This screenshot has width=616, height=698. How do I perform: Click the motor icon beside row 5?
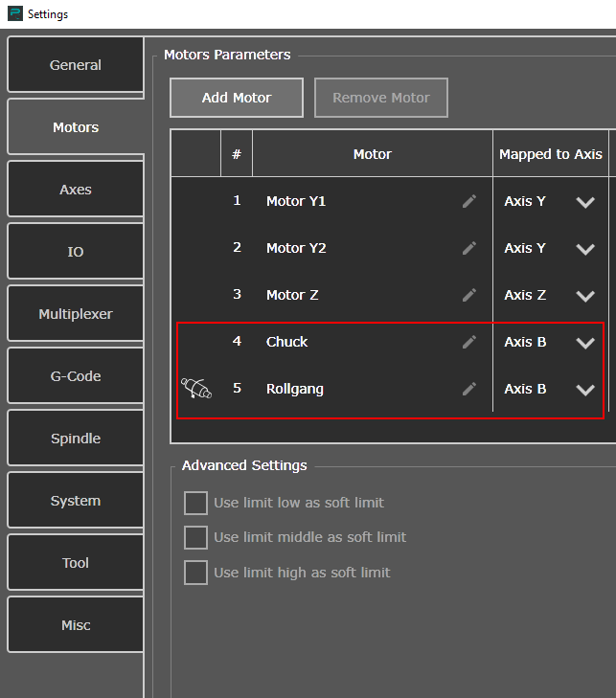click(x=196, y=389)
